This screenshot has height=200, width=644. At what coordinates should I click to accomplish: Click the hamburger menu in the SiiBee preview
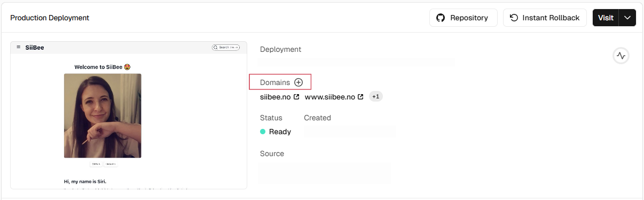[18, 47]
